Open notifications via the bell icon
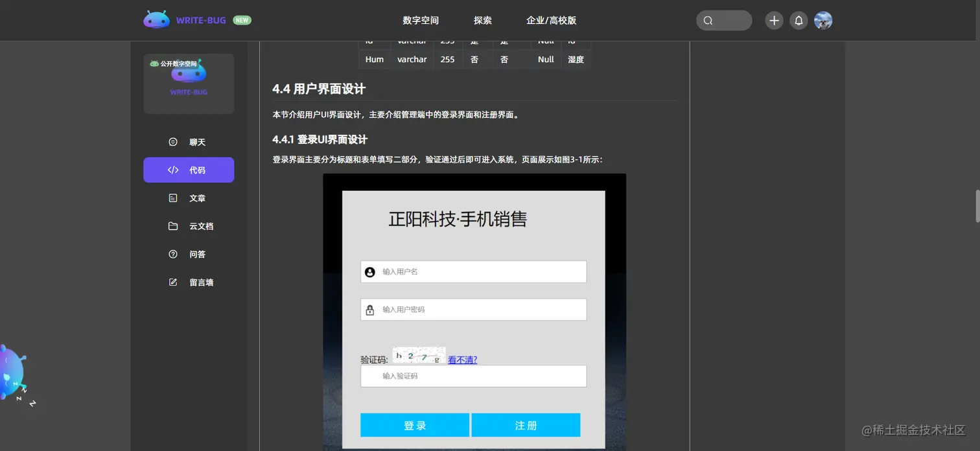Image resolution: width=980 pixels, height=451 pixels. pos(799,20)
